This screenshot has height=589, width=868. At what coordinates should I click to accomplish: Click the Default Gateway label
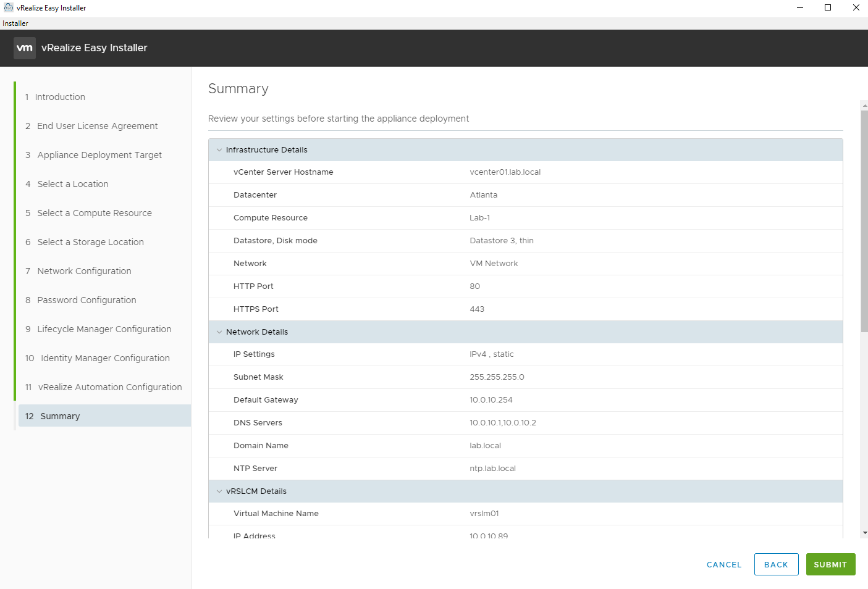click(x=266, y=400)
